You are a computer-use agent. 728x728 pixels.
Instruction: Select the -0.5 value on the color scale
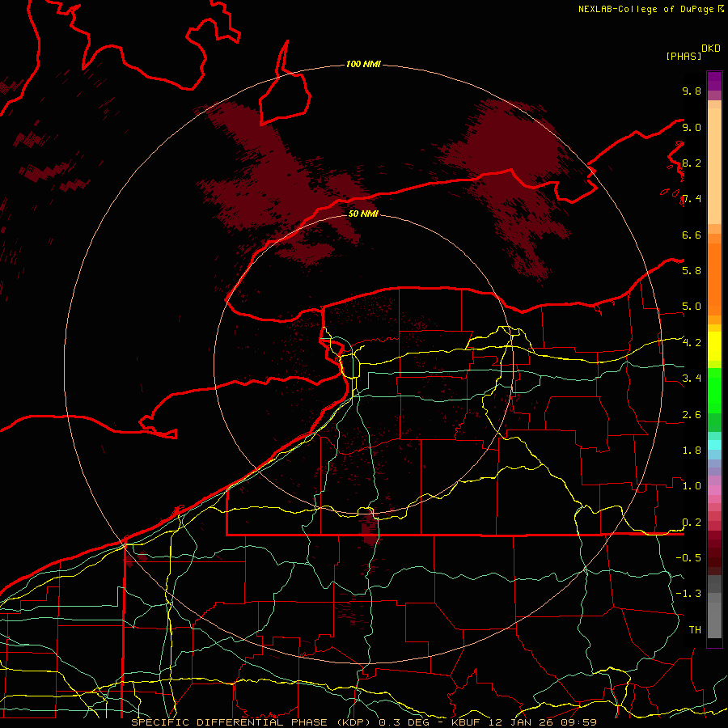(x=688, y=557)
